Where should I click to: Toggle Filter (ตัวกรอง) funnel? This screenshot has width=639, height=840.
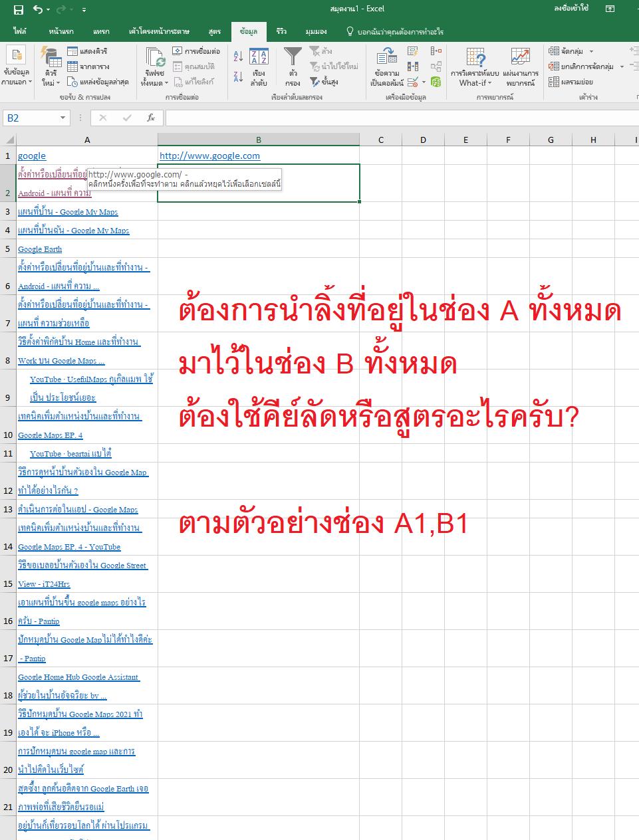point(293,66)
